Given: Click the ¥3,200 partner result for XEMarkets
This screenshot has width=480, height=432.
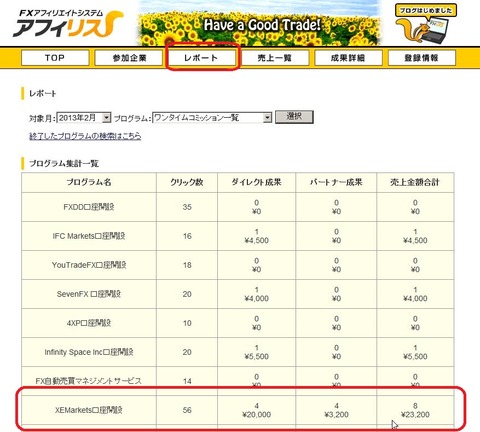Looking at the screenshot, I should (336, 415).
